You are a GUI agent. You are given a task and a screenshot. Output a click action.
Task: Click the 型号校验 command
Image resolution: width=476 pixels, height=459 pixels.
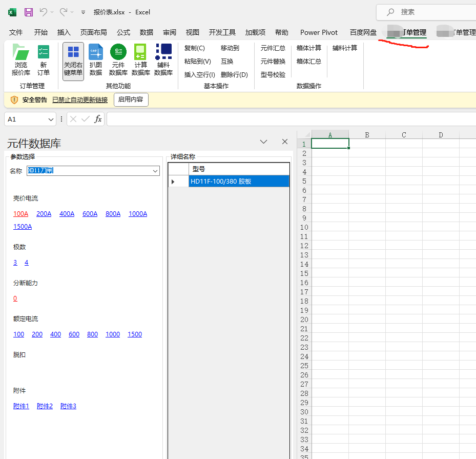[x=273, y=75]
